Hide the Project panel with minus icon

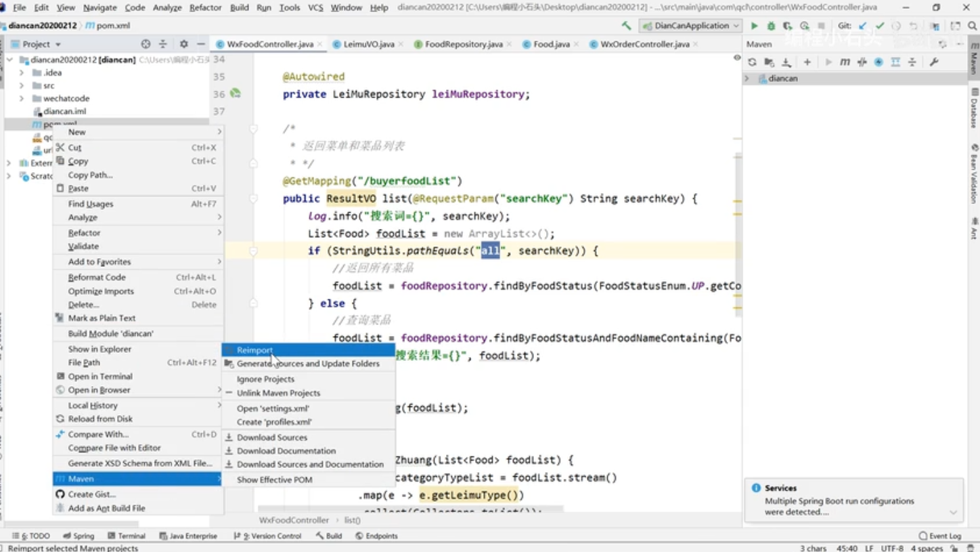point(200,44)
